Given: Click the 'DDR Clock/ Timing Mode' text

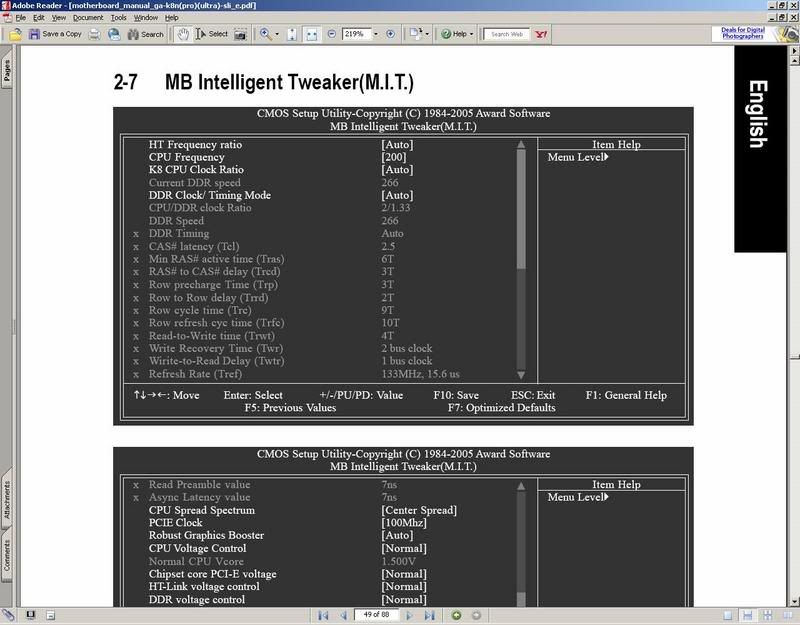Looking at the screenshot, I should tap(210, 195).
